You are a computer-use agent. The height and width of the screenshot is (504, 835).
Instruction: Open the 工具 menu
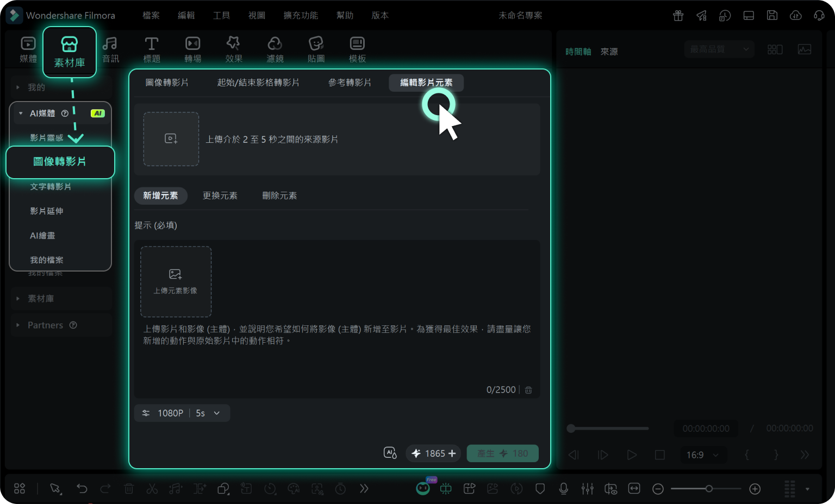click(x=222, y=15)
